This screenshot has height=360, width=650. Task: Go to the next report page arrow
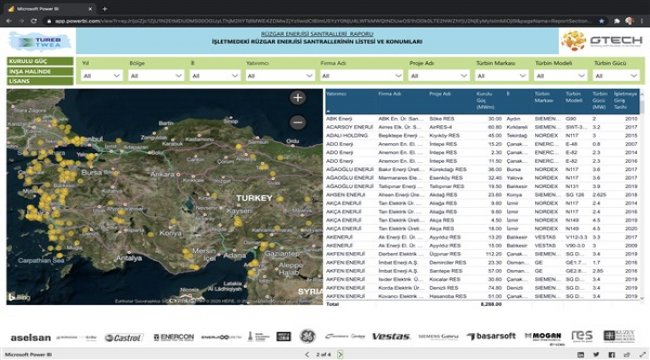(x=340, y=354)
